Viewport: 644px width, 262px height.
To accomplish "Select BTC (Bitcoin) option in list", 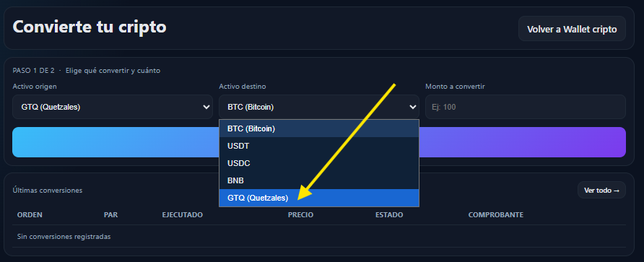I will pyautogui.click(x=318, y=128).
